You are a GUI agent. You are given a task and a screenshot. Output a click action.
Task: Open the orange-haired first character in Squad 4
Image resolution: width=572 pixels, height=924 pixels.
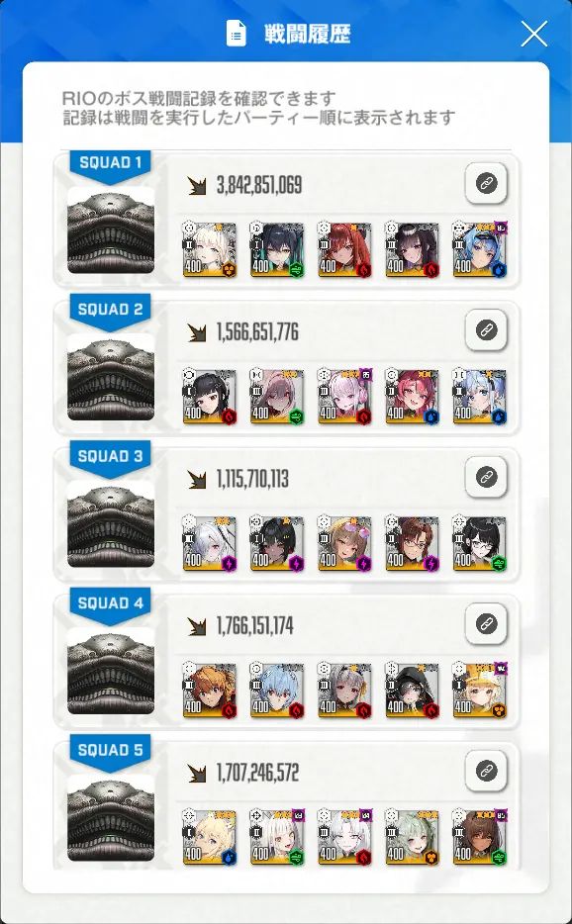210,690
